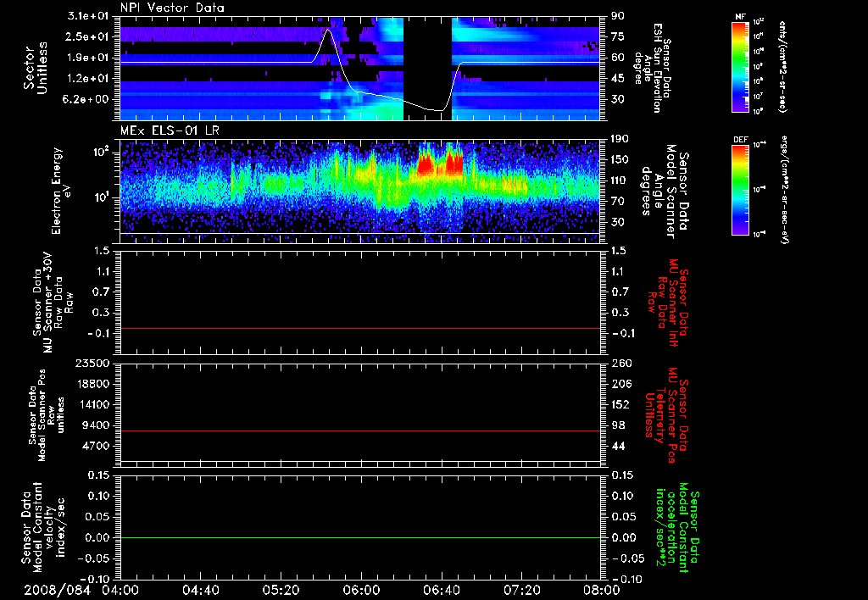The width and height of the screenshot is (868, 600).
Task: Click the black data gap in the NPI panel
Action: [427, 69]
